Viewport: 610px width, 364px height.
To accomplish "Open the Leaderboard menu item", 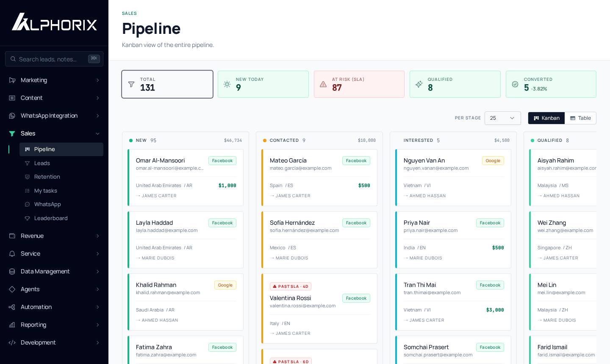I will [61, 218].
